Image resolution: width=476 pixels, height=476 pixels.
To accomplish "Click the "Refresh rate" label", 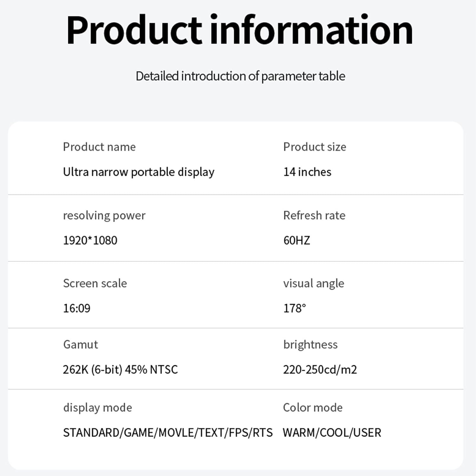I will click(x=314, y=215).
